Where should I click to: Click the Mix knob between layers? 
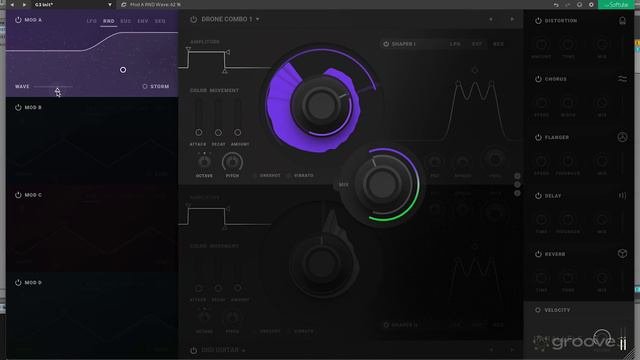pos(382,184)
